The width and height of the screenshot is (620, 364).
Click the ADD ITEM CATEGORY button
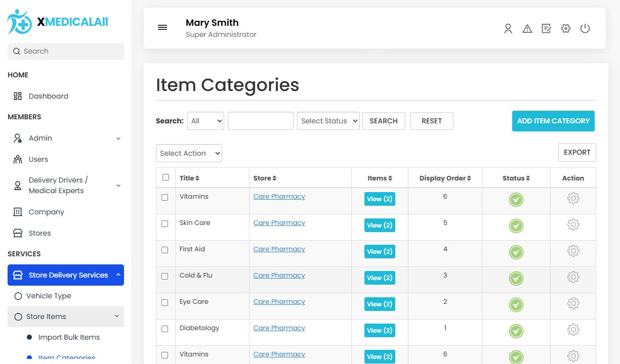pos(553,121)
